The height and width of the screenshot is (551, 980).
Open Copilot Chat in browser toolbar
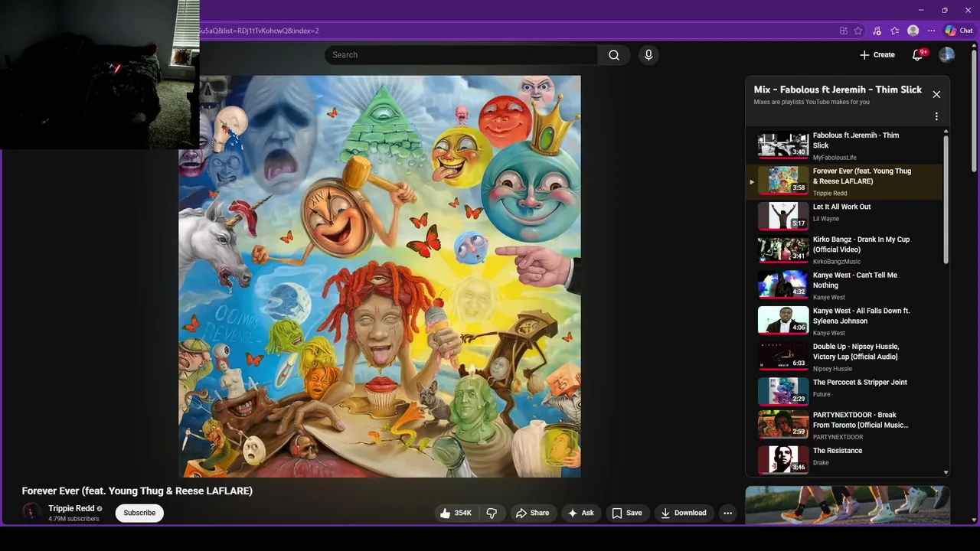click(x=959, y=31)
